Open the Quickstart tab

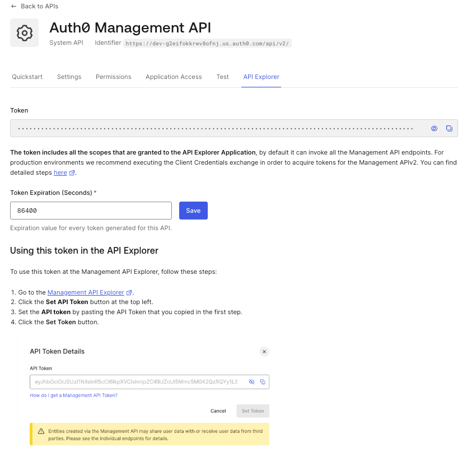pos(27,77)
